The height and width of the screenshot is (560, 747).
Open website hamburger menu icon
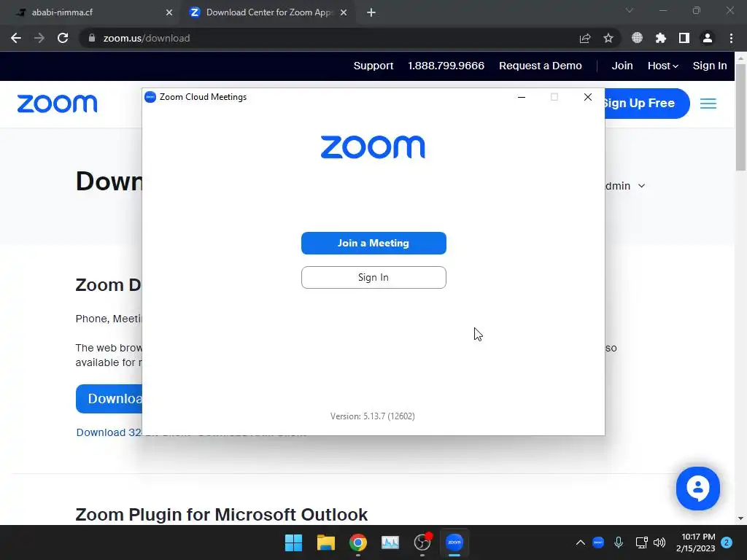click(x=708, y=104)
